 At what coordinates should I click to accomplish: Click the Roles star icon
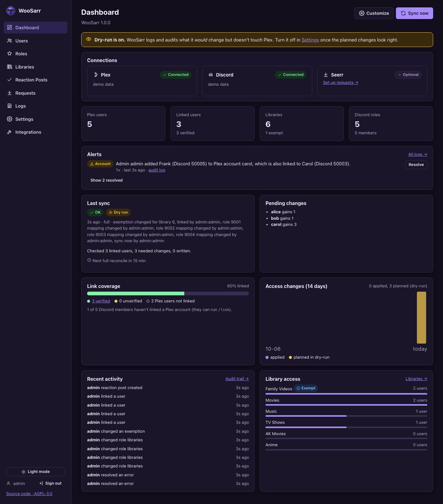click(10, 53)
